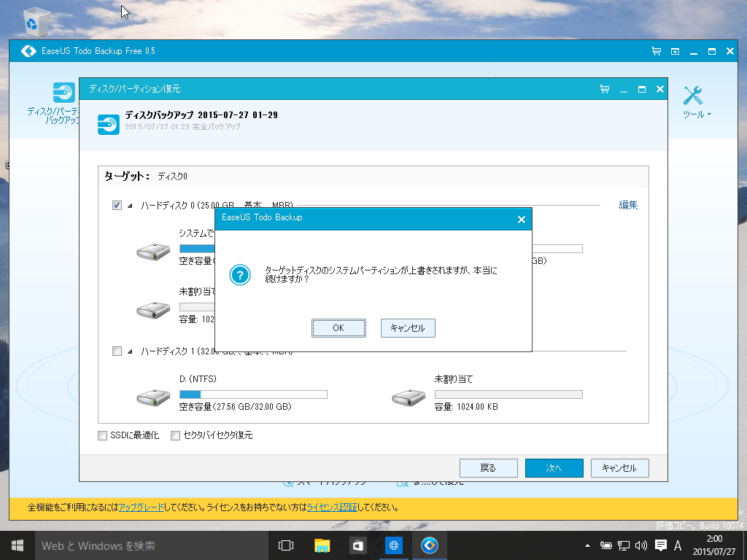Open the globe browser icon on taskbar
Image resolution: width=747 pixels, height=560 pixels.
393,545
